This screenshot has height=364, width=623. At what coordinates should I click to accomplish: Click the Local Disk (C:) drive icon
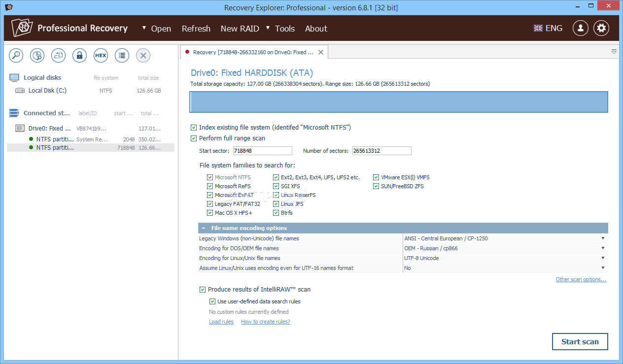[x=20, y=91]
